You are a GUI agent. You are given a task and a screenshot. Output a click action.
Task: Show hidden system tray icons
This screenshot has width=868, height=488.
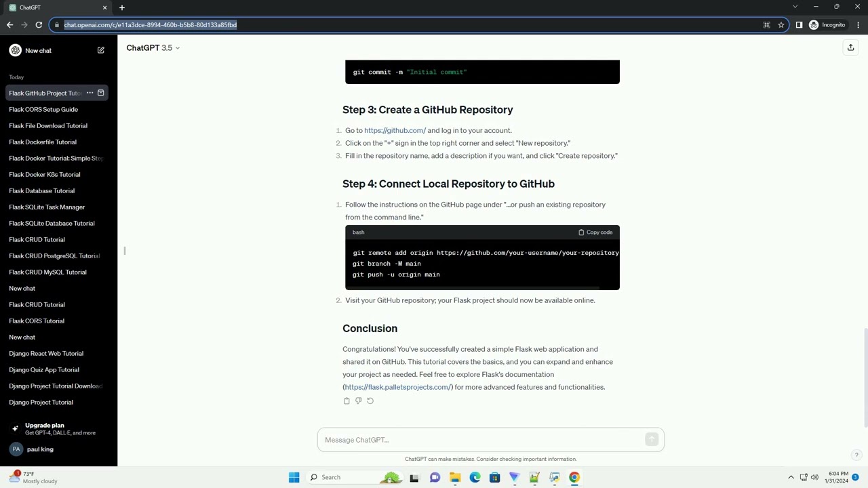(791, 477)
